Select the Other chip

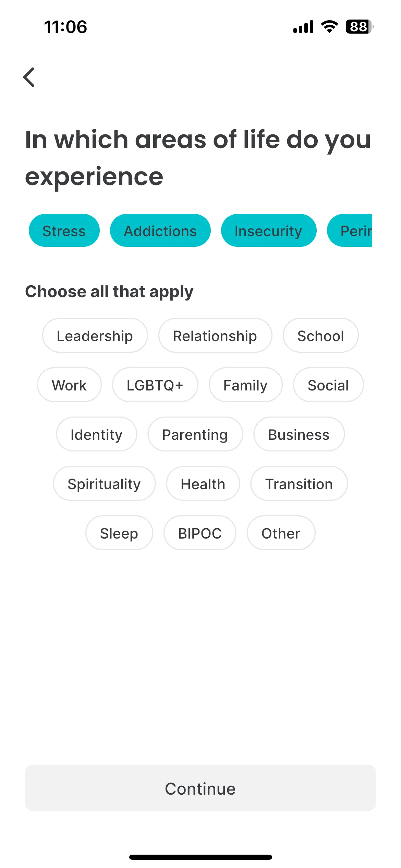(x=281, y=533)
